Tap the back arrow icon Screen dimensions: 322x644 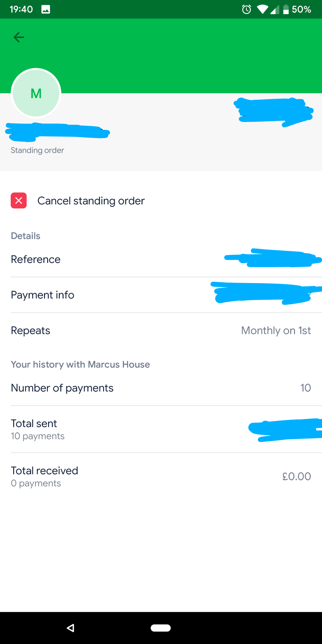pyautogui.click(x=19, y=37)
